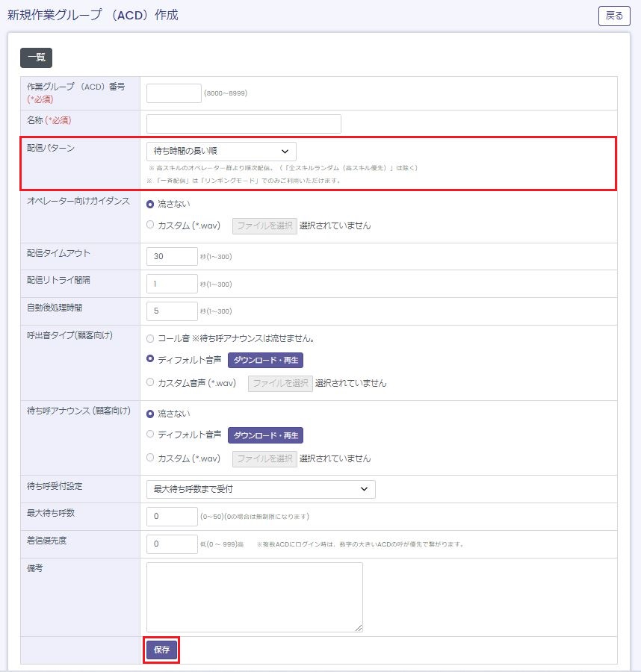Click the 戻る button at top right

click(x=614, y=16)
